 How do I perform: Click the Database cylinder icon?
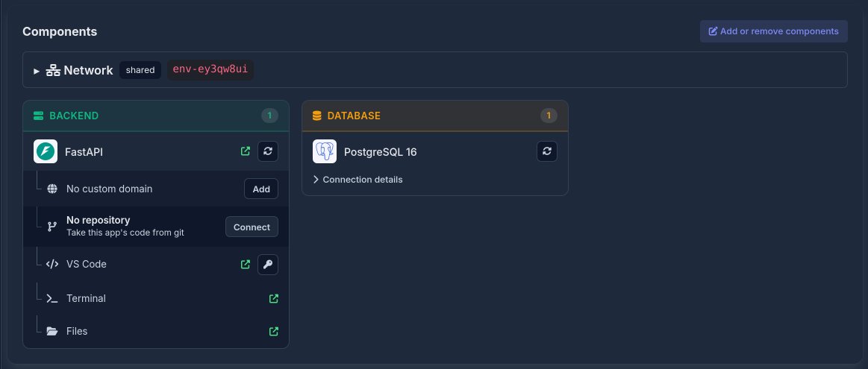click(316, 116)
